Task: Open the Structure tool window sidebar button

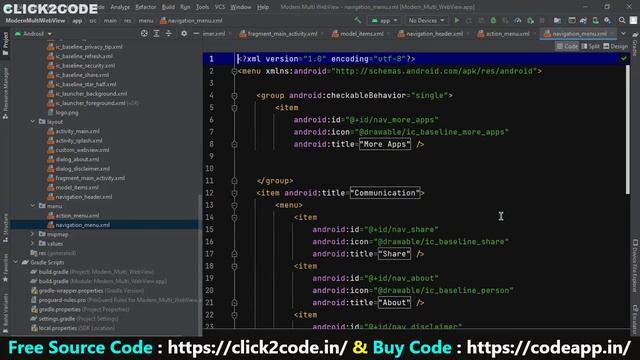Action: click(x=5, y=228)
